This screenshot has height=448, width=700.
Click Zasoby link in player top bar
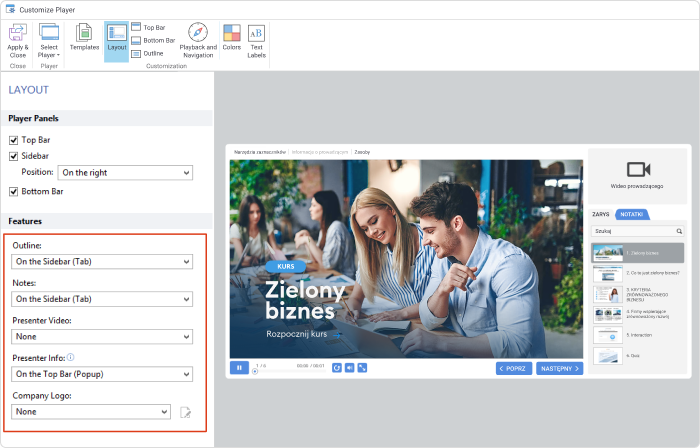pos(362,152)
